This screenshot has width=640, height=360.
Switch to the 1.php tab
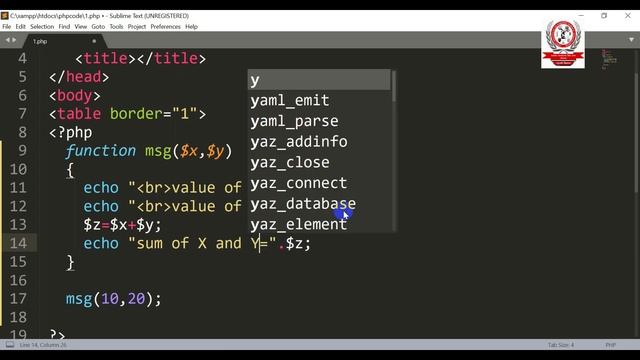[63, 41]
